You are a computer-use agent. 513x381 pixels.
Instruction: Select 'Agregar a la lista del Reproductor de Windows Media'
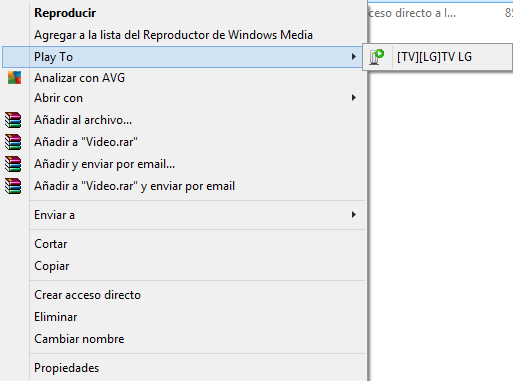[x=183, y=35]
